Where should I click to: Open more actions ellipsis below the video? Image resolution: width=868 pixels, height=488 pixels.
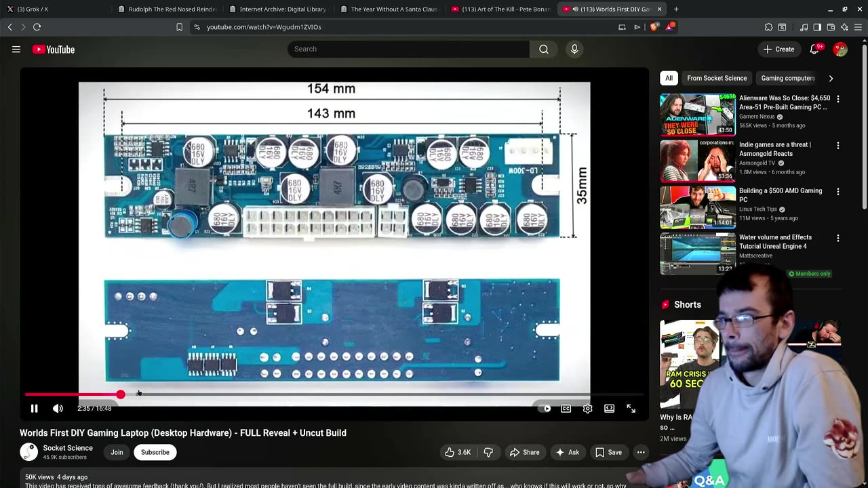(x=641, y=452)
